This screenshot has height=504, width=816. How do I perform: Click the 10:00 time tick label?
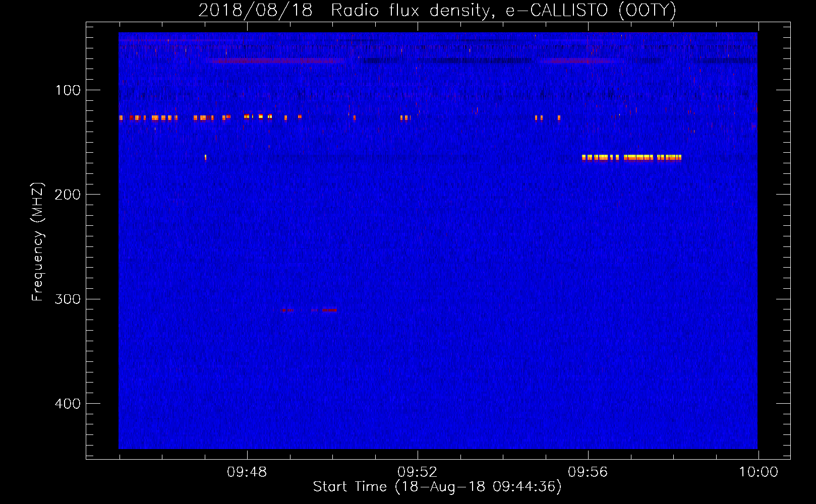(x=758, y=472)
